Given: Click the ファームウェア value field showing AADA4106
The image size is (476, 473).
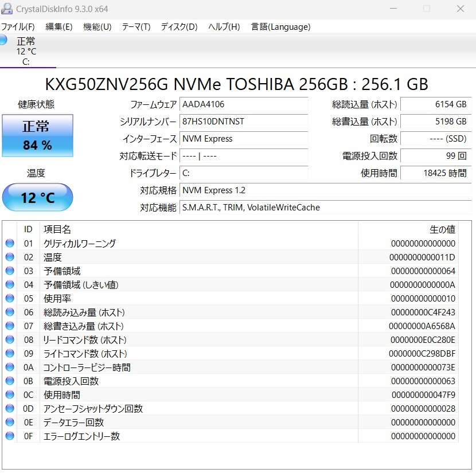Looking at the screenshot, I should (x=244, y=104).
